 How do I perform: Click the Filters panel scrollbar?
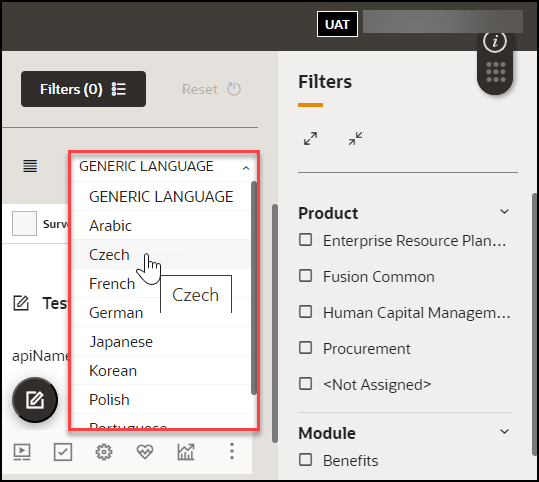(535, 325)
